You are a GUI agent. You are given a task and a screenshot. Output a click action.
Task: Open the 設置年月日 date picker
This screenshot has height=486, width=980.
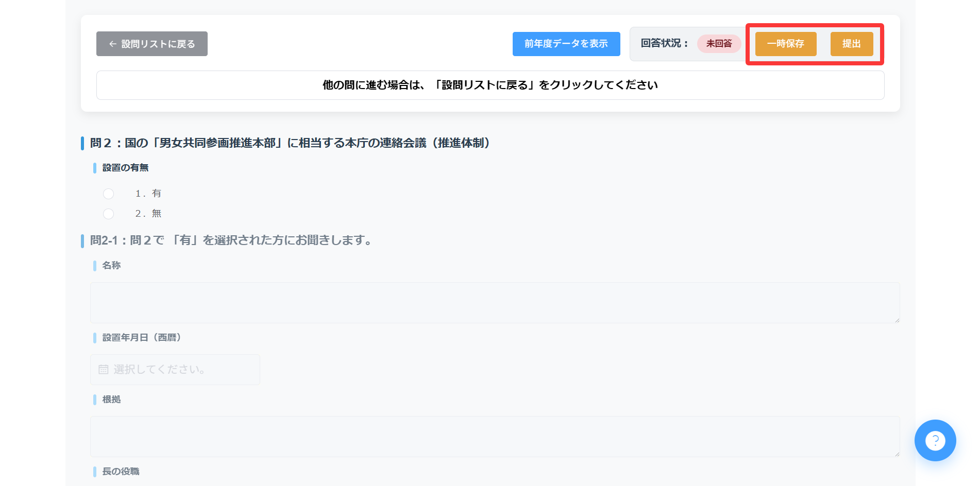[175, 370]
